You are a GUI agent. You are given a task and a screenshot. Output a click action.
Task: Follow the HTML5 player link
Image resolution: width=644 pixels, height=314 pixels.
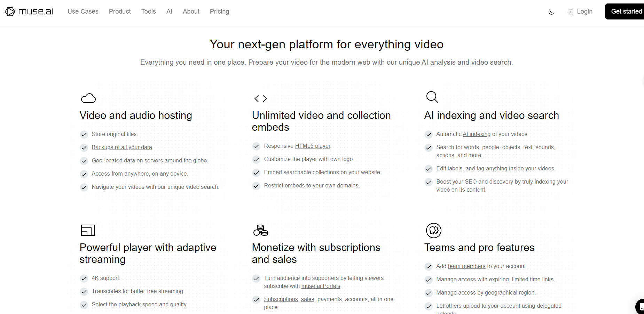click(x=313, y=146)
